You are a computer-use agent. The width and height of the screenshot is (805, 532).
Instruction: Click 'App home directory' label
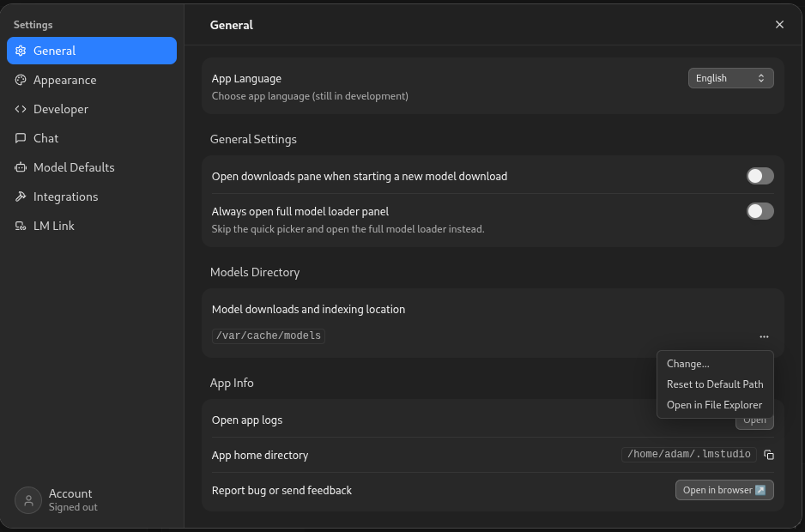coord(260,455)
